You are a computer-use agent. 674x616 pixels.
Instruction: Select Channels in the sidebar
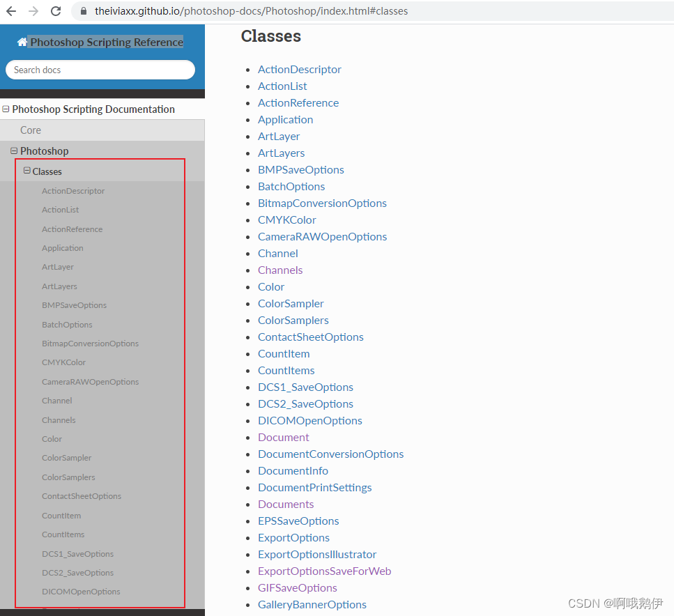[59, 420]
